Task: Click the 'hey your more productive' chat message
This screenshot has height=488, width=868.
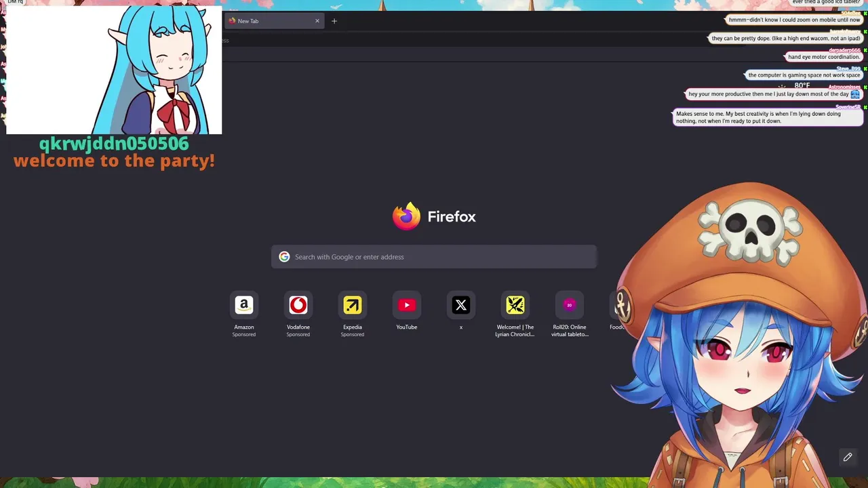Action: 774,94
